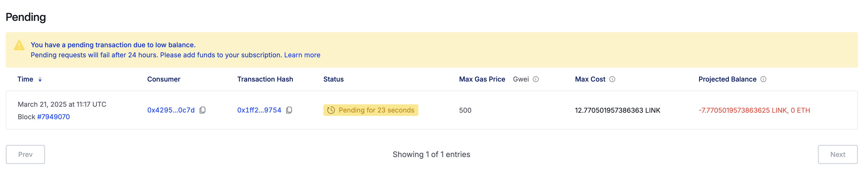Copy the consumer address 0x4295...0c7d

[x=202, y=110]
